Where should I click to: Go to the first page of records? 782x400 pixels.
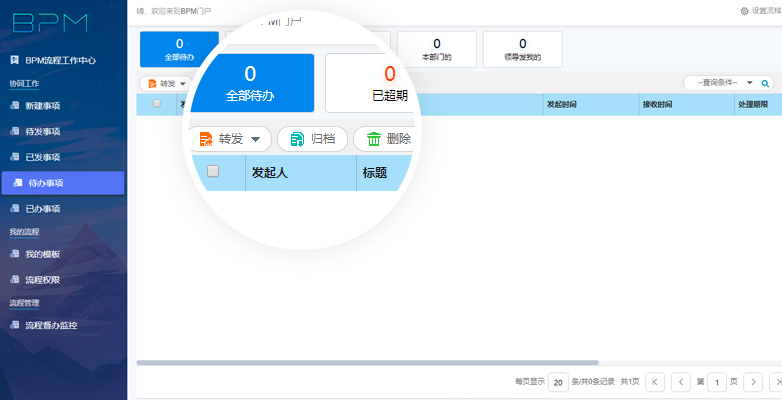(x=655, y=381)
